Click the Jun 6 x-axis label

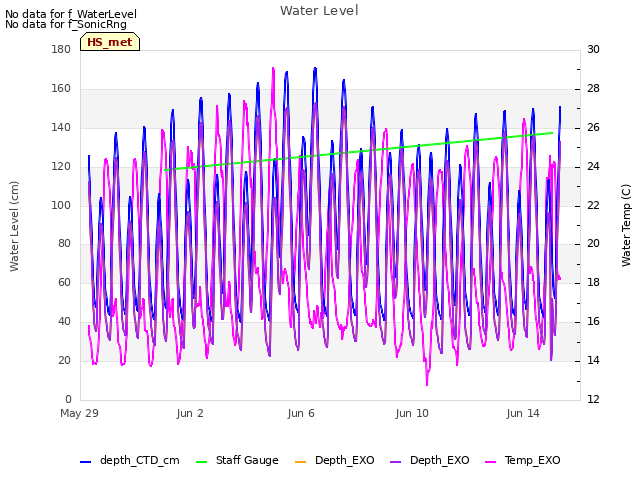click(301, 413)
